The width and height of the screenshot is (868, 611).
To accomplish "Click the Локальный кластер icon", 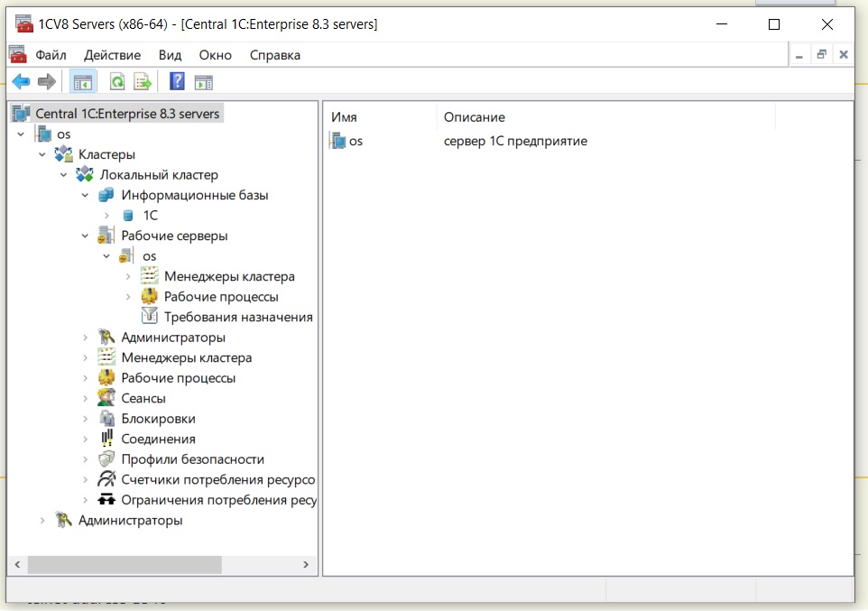I will coord(85,174).
